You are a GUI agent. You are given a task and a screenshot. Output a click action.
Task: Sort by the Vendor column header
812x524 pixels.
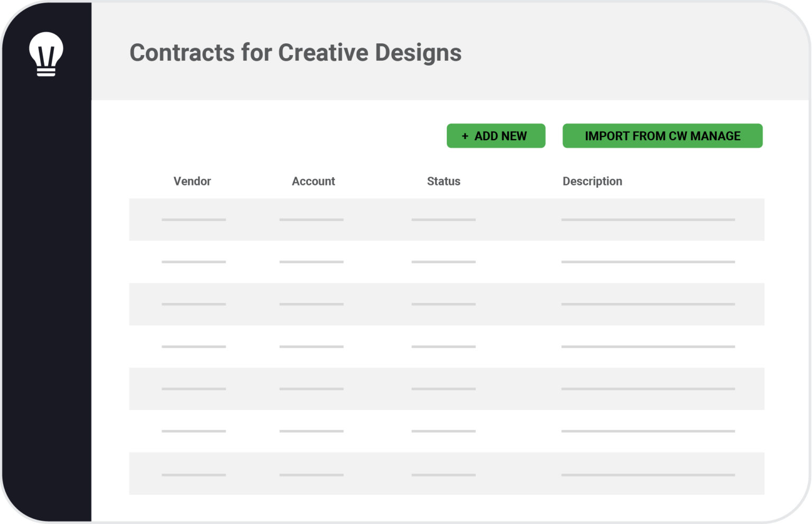192,181
